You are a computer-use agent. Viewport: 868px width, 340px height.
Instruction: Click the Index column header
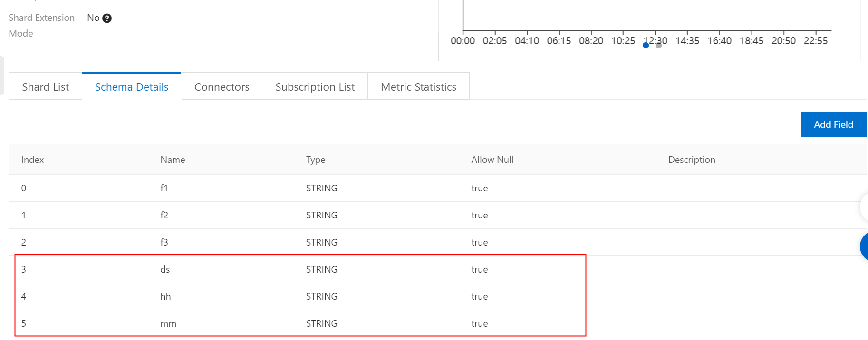(32, 160)
